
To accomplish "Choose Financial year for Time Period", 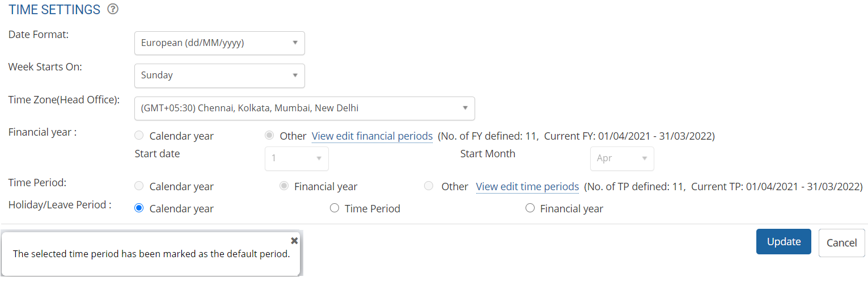I will coord(283,186).
